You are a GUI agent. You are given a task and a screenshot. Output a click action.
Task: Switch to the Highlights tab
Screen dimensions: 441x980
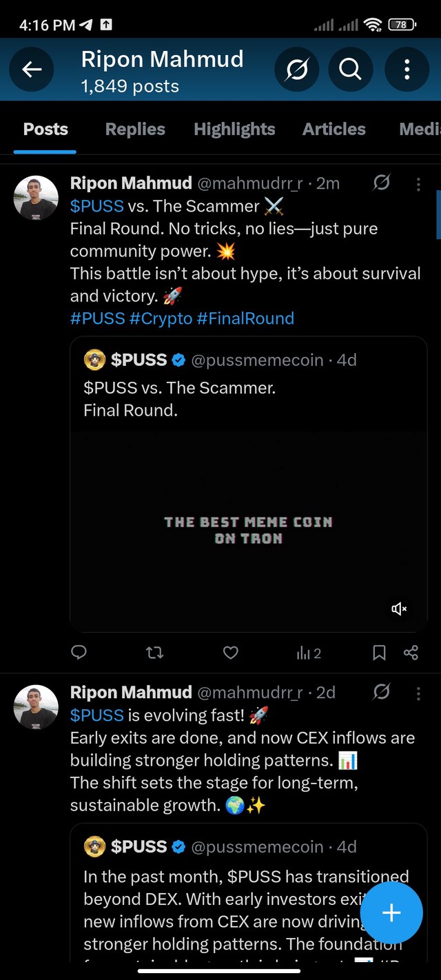[234, 129]
